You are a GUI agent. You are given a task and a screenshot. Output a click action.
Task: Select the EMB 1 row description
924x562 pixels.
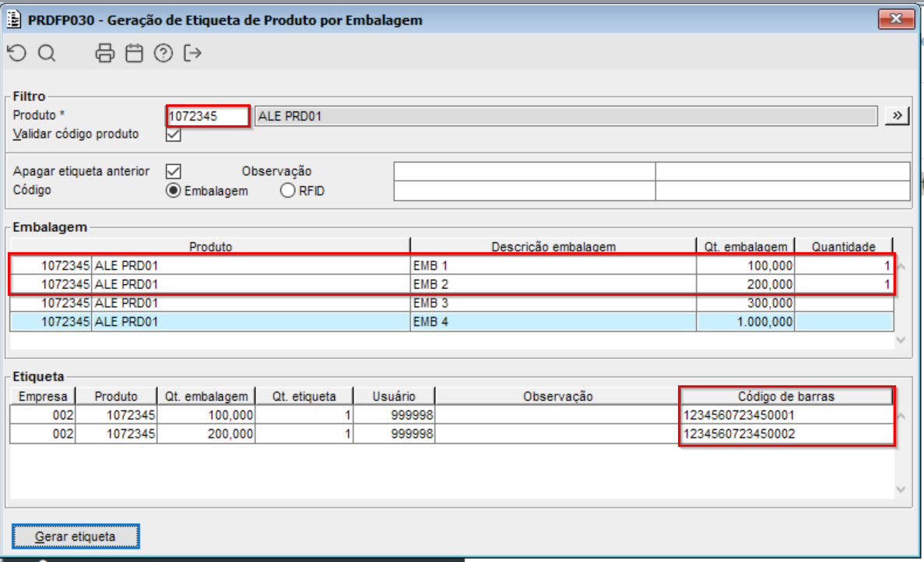pos(553,265)
